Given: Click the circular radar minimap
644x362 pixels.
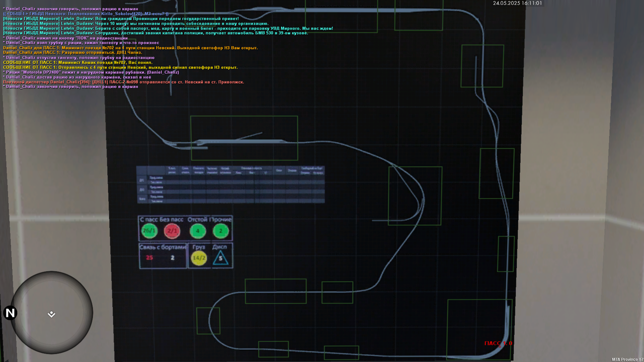Looking at the screenshot, I should 51,312.
